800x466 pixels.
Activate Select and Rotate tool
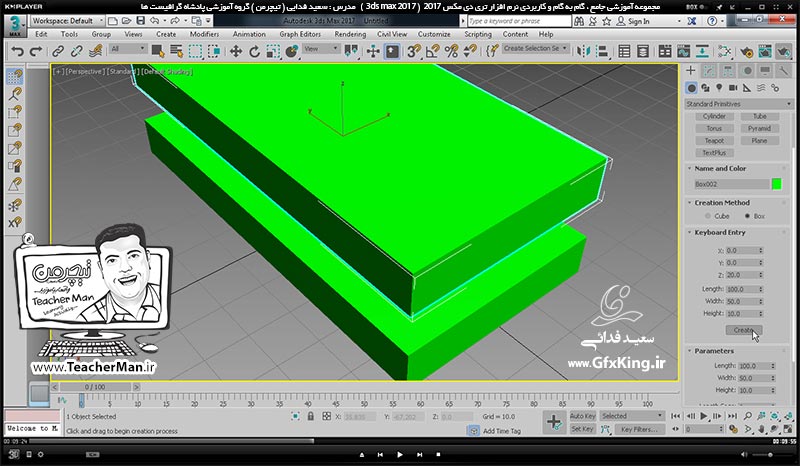click(x=255, y=51)
